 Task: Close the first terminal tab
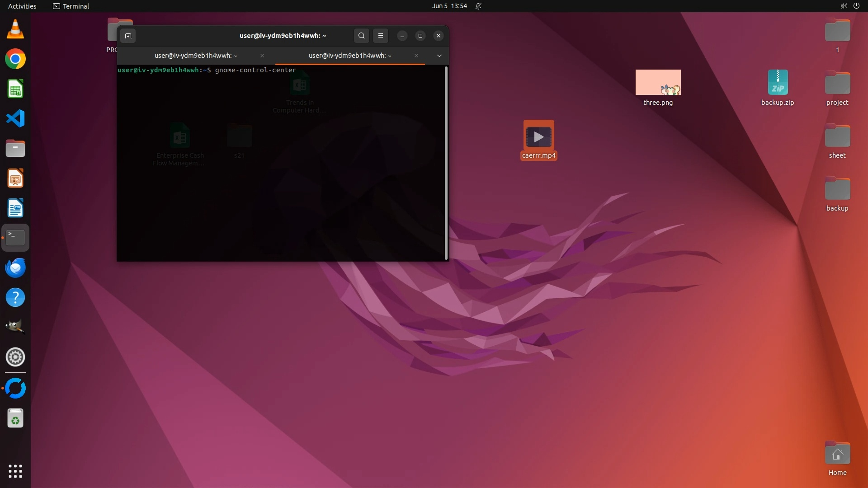(x=262, y=56)
